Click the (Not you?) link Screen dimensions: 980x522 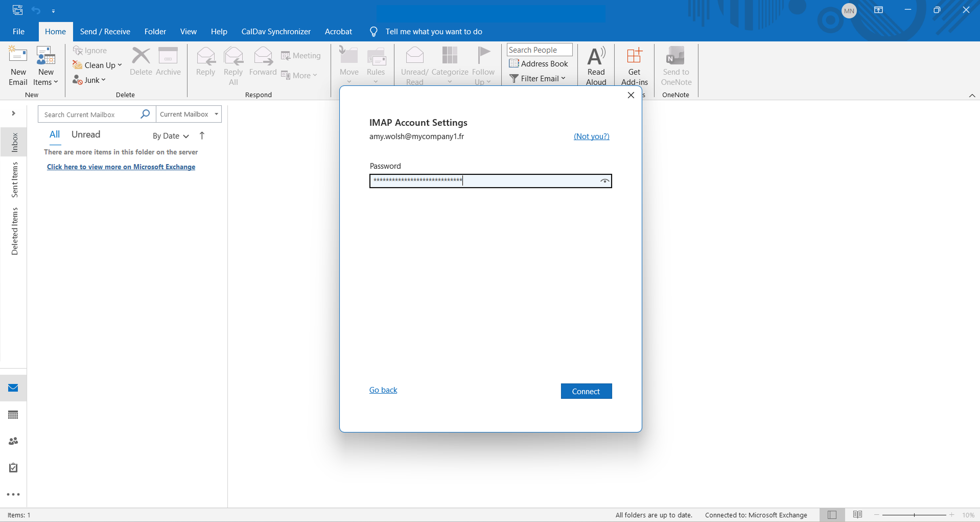pos(592,137)
